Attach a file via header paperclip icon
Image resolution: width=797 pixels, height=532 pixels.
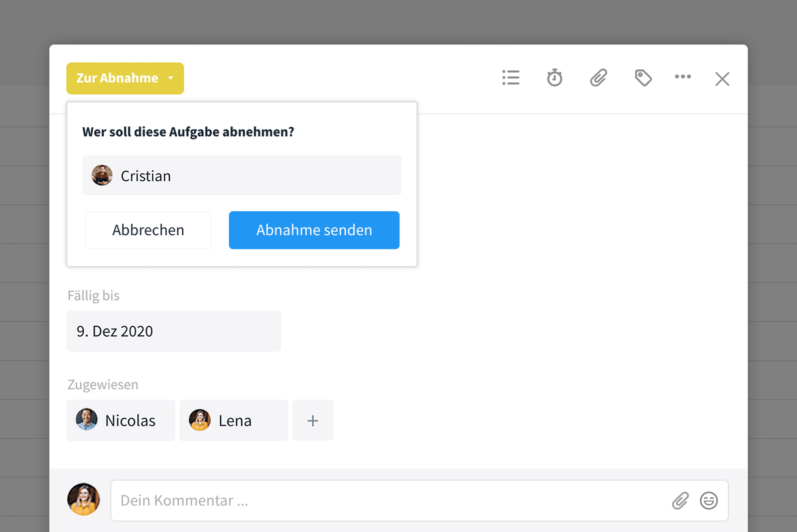(599, 78)
